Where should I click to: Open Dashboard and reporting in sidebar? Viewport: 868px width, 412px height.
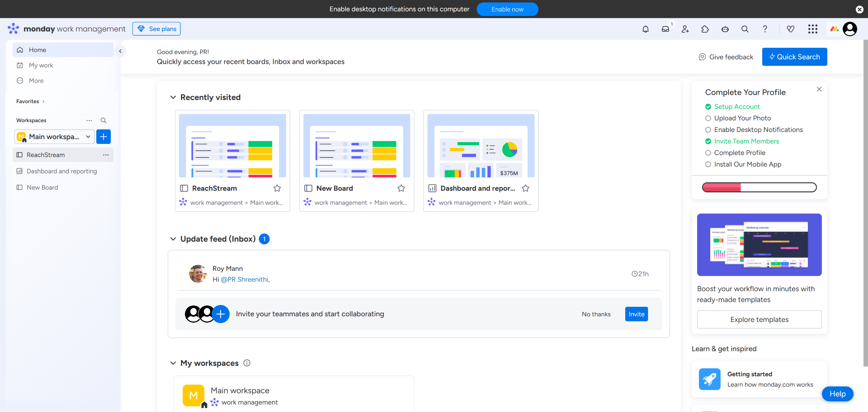(x=62, y=171)
